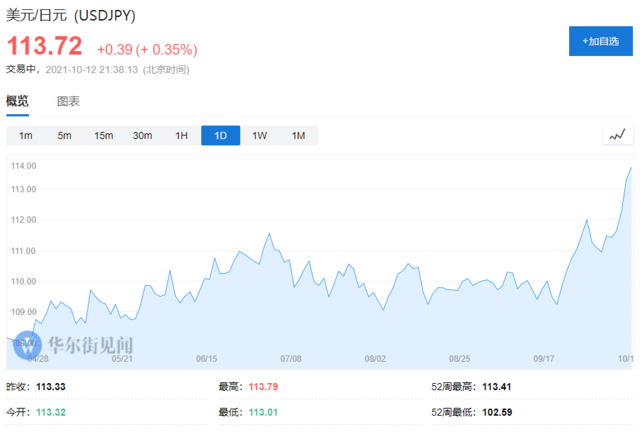
Task: Choose the 30m interval
Action: (142, 136)
